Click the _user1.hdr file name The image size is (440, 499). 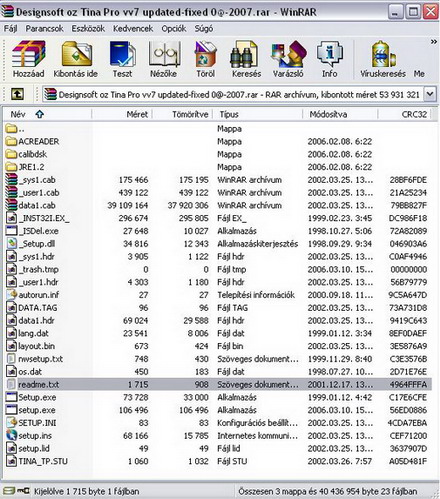(38, 282)
